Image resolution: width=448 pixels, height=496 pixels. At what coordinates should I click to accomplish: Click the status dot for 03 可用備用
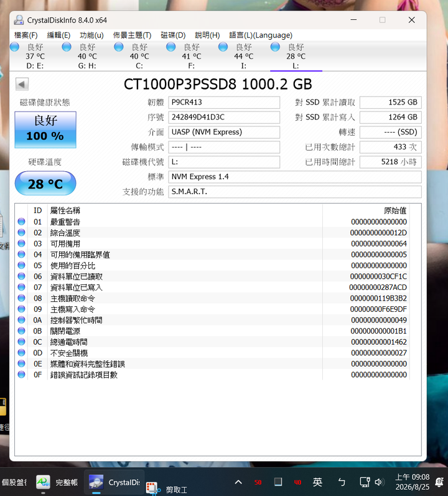(22, 243)
